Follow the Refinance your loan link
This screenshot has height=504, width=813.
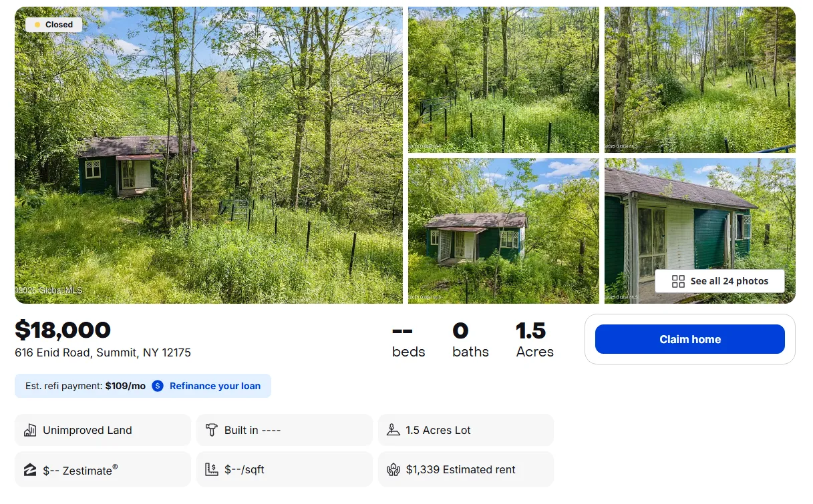point(215,386)
